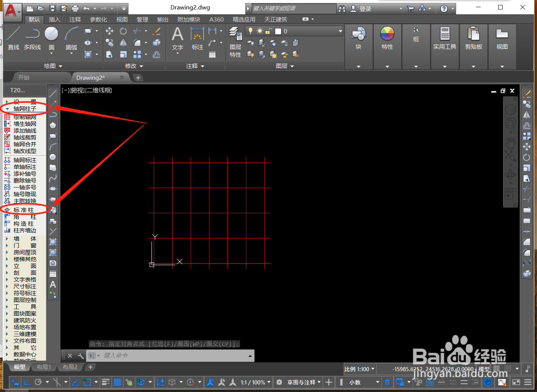The height and width of the screenshot is (392, 537).
Task: Click the Stretch tool in the 修改 panel
Action: [x=110, y=55]
